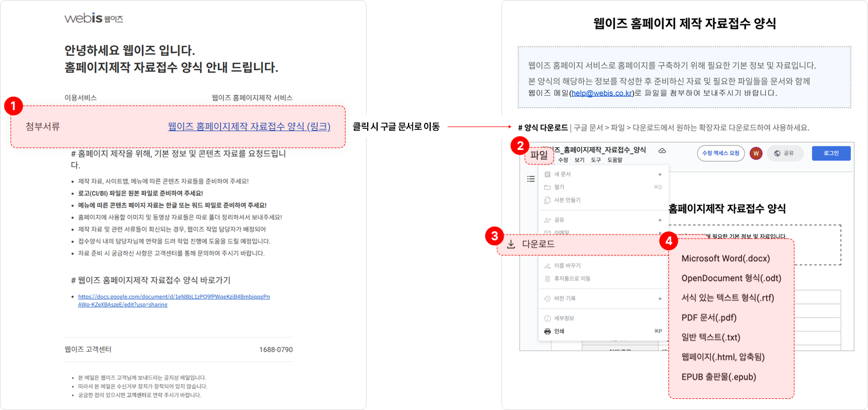868x410 pixels.
Task: Click the trash icon next to 휴지통으로 이동
Action: point(547,279)
